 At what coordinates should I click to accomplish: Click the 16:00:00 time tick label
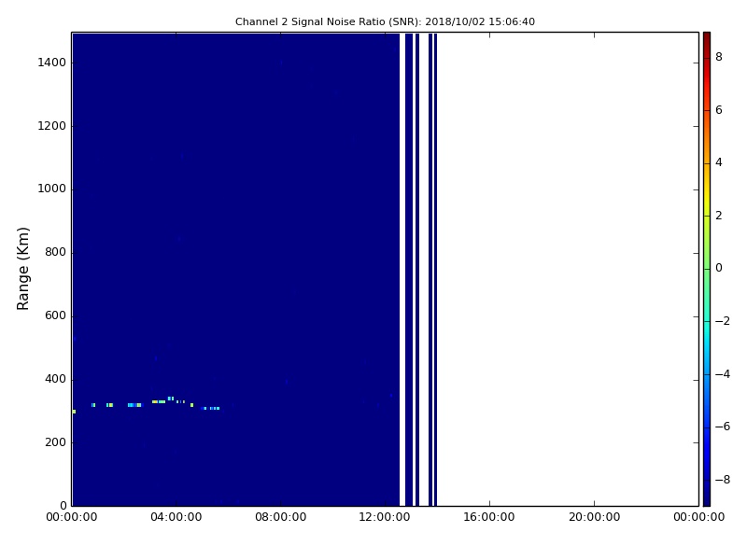tap(489, 517)
